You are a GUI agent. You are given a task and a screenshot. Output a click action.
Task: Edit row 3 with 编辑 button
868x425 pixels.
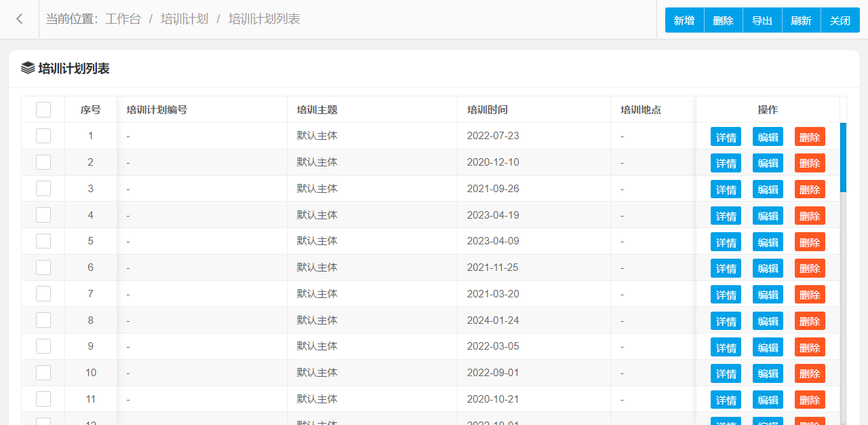tap(768, 189)
